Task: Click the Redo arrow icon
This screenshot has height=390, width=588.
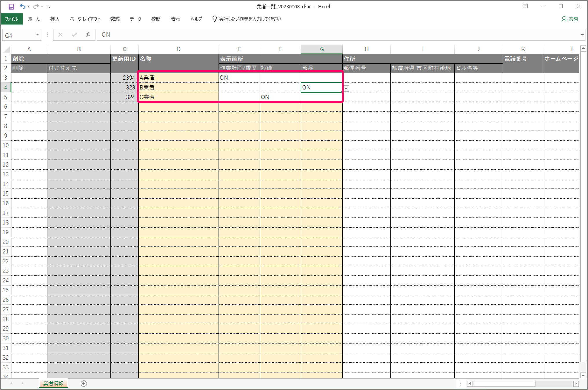Action: tap(36, 6)
